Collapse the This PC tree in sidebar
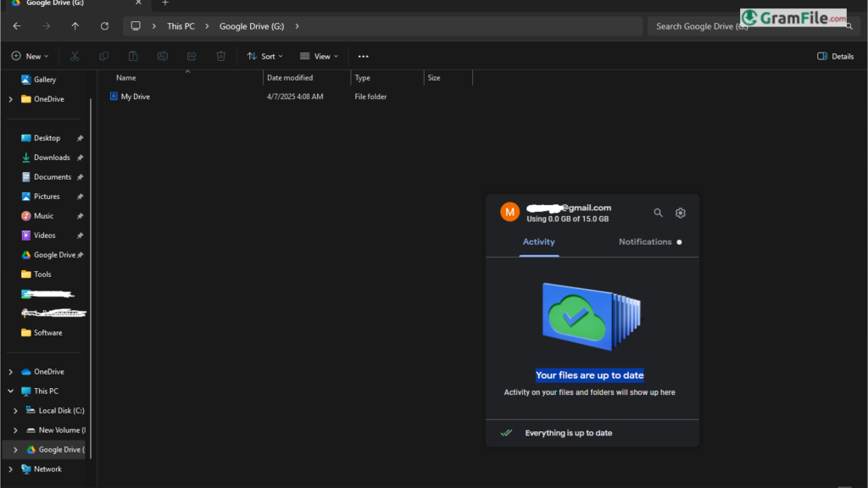868x488 pixels. [8, 391]
